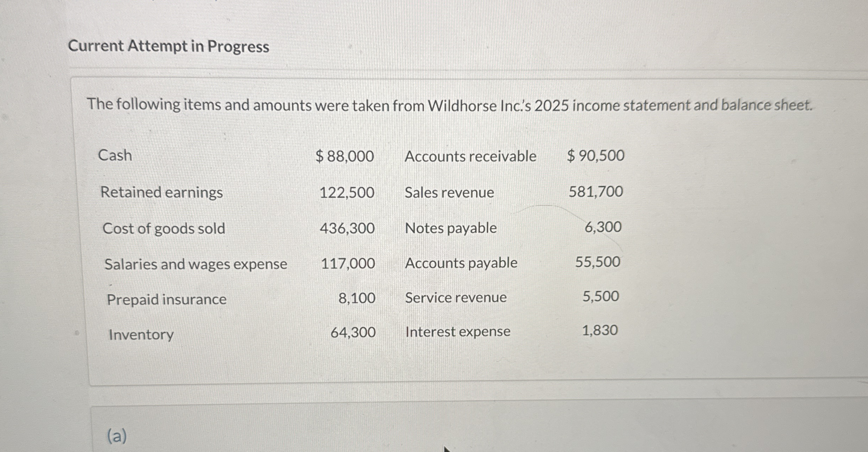This screenshot has width=868, height=452.
Task: Click the Current Attempt in Progress heading
Action: click(169, 47)
